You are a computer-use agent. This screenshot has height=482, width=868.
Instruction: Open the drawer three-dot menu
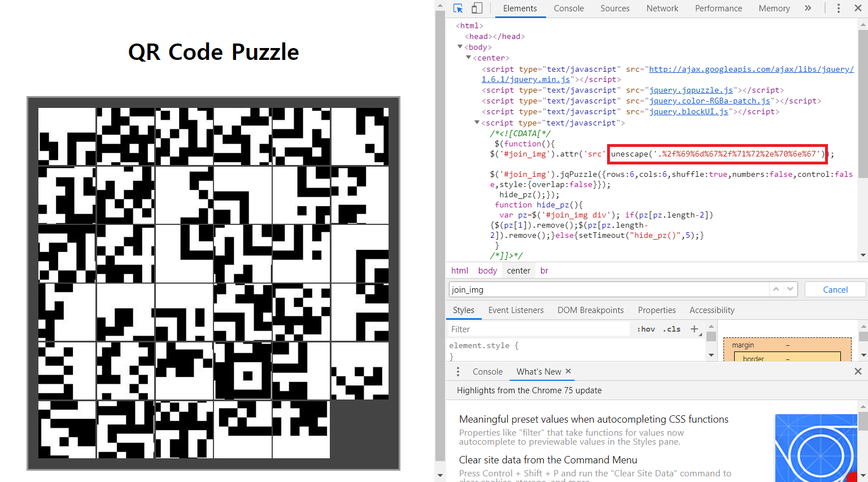point(458,371)
